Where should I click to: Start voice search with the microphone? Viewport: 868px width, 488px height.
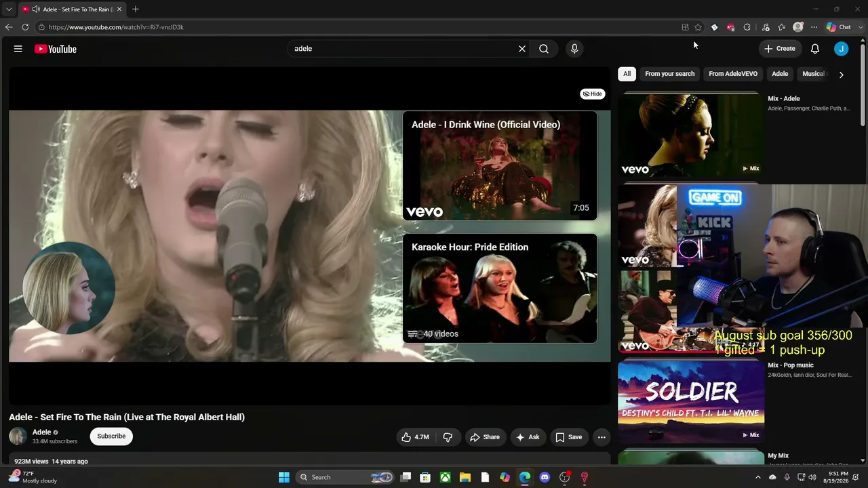click(574, 49)
